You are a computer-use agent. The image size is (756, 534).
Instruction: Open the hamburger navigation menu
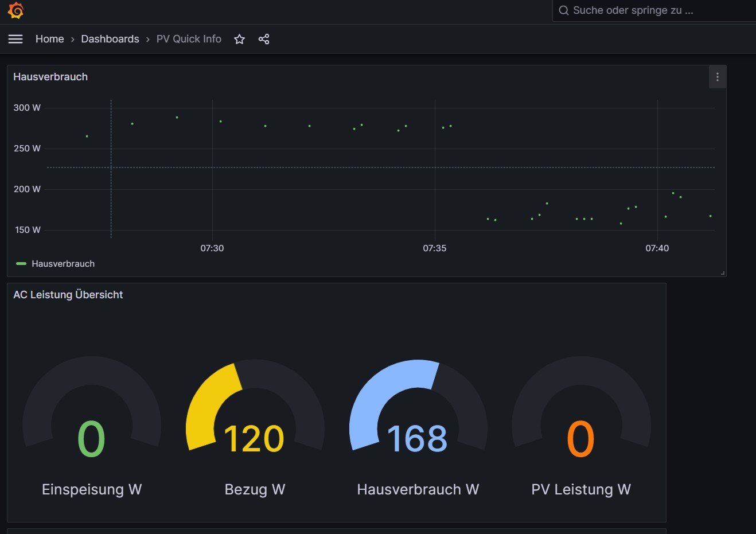click(15, 39)
